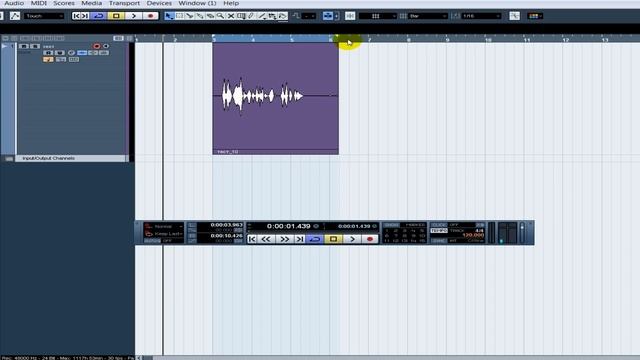Image resolution: width=640 pixels, height=360 pixels.
Task: Select the Mute X tool
Action: point(231,16)
